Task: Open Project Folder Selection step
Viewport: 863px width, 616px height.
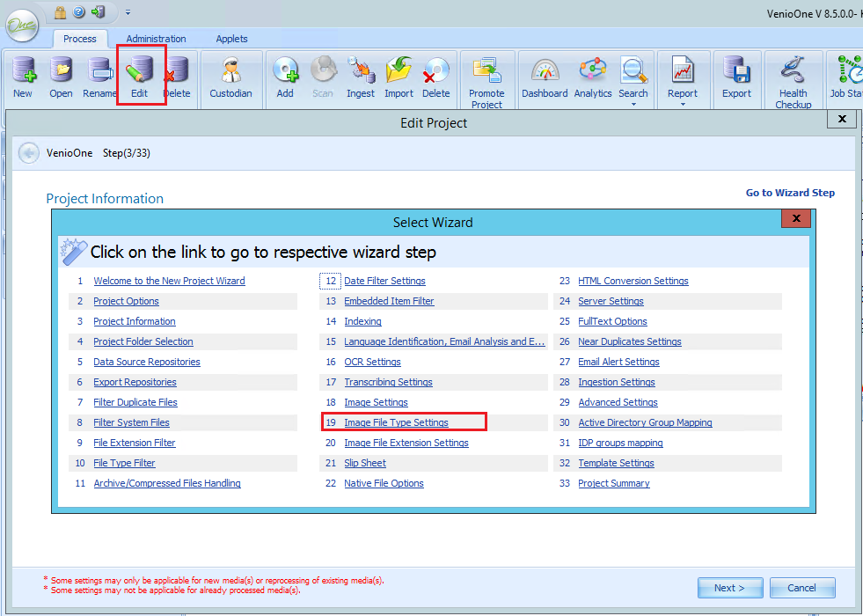Action: pyautogui.click(x=143, y=341)
